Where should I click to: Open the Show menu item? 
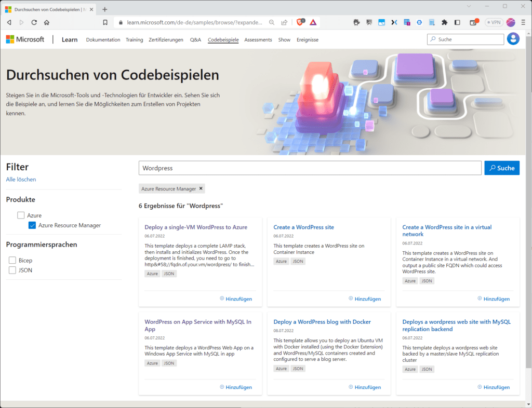284,39
